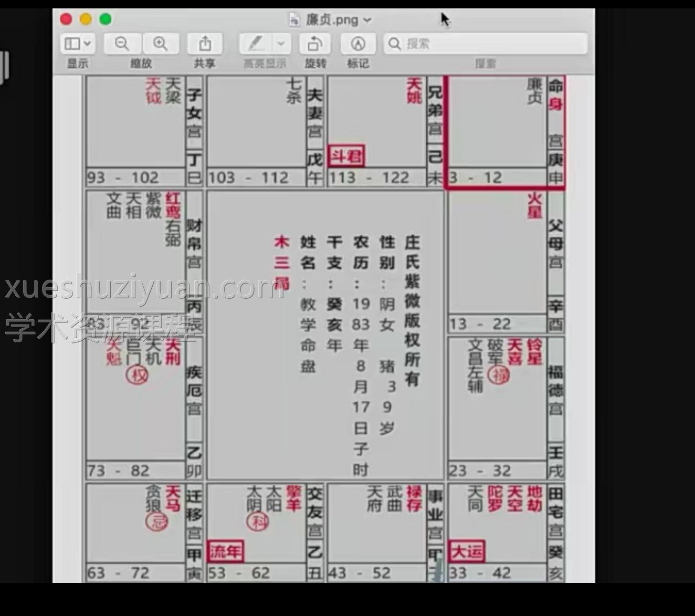
Task: Click the red 斗君 label in chart
Action: [345, 156]
